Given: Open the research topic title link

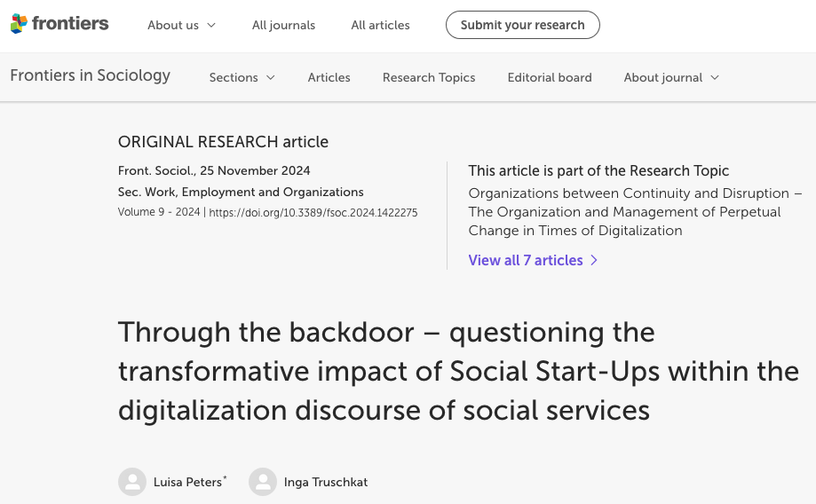Looking at the screenshot, I should (634, 211).
